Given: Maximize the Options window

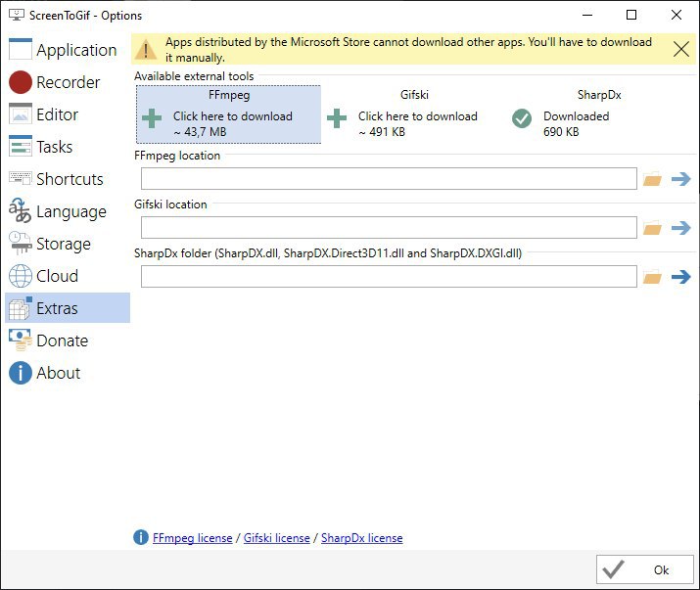Looking at the screenshot, I should pyautogui.click(x=631, y=15).
